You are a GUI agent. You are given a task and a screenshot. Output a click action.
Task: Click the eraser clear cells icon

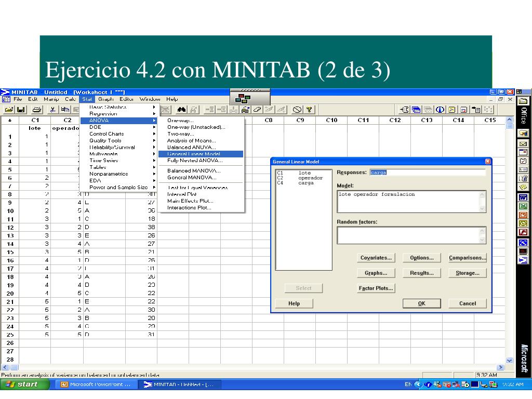click(x=257, y=110)
